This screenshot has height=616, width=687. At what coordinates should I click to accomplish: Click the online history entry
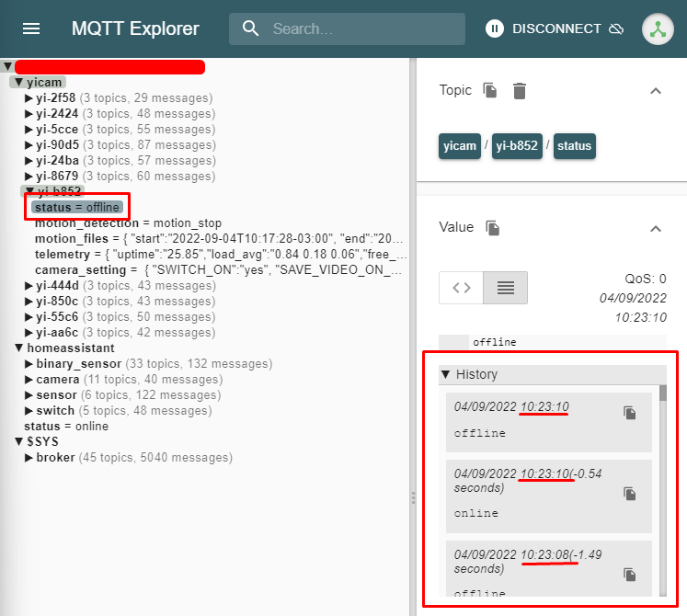coord(548,496)
